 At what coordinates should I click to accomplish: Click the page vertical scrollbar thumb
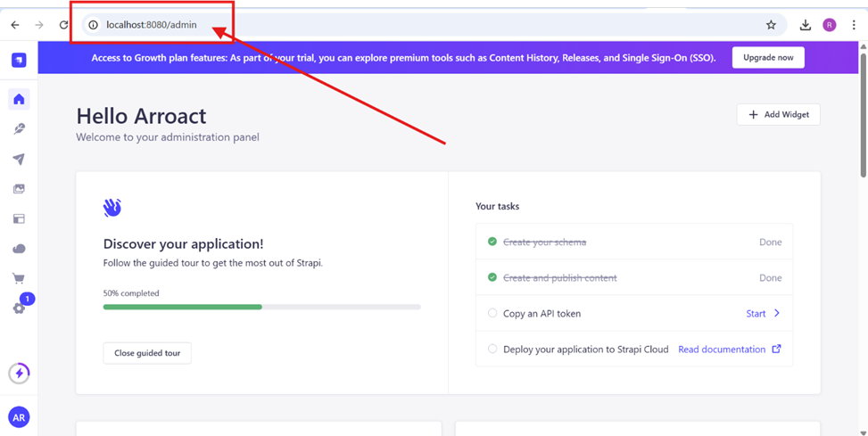(x=863, y=117)
